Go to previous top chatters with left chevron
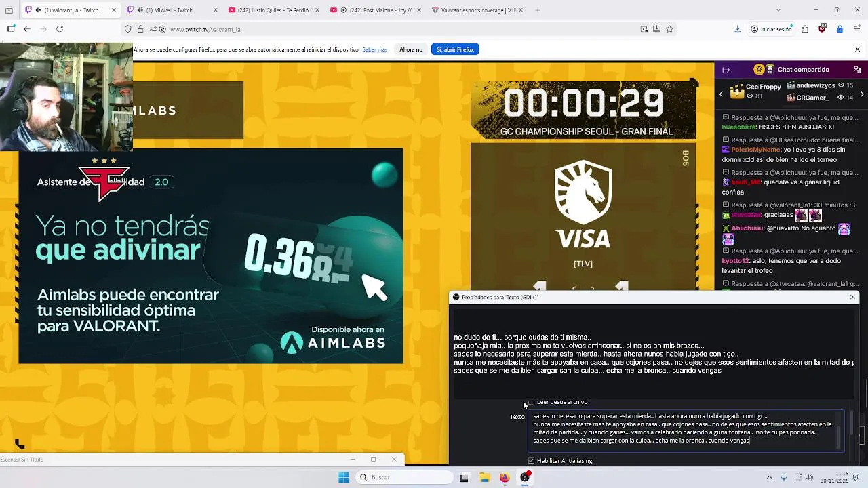Screen dimensions: 868x488 pyautogui.click(x=721, y=94)
